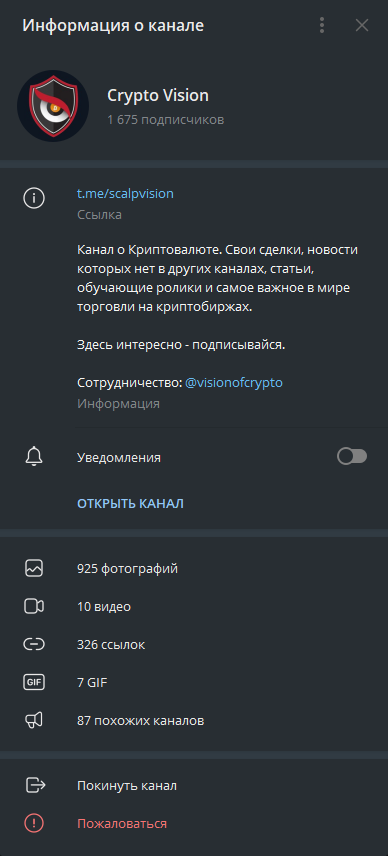The height and width of the screenshot is (856, 388).
Task: Close the channel info panel
Action: click(x=362, y=25)
